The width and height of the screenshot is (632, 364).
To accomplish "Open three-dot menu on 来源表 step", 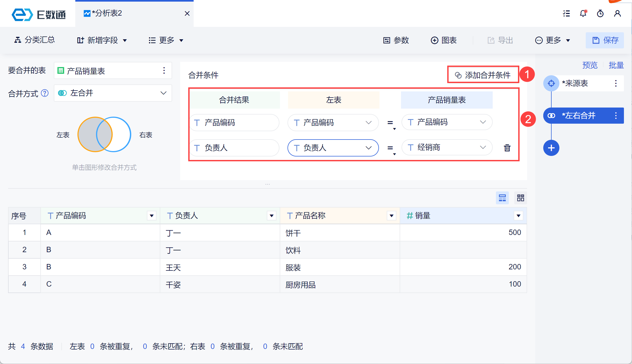I will 616,83.
